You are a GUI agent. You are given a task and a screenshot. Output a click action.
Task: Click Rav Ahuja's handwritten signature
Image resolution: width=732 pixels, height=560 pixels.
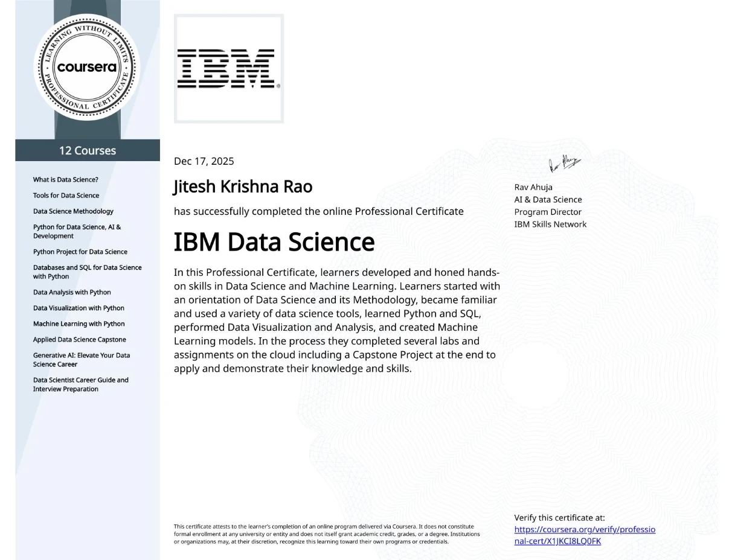564,163
